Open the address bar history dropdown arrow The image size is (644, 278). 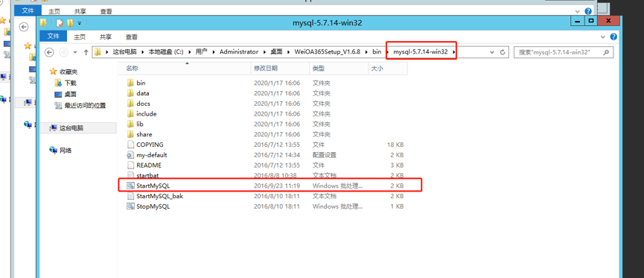[x=492, y=52]
